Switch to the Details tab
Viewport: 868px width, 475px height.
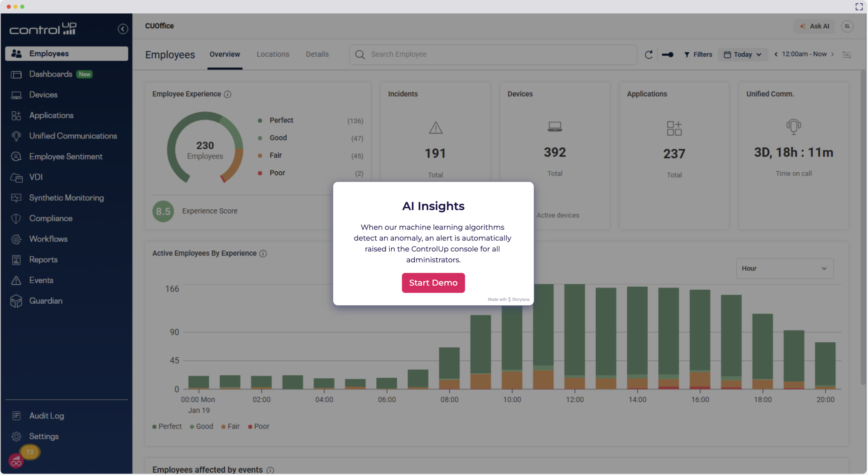317,54
